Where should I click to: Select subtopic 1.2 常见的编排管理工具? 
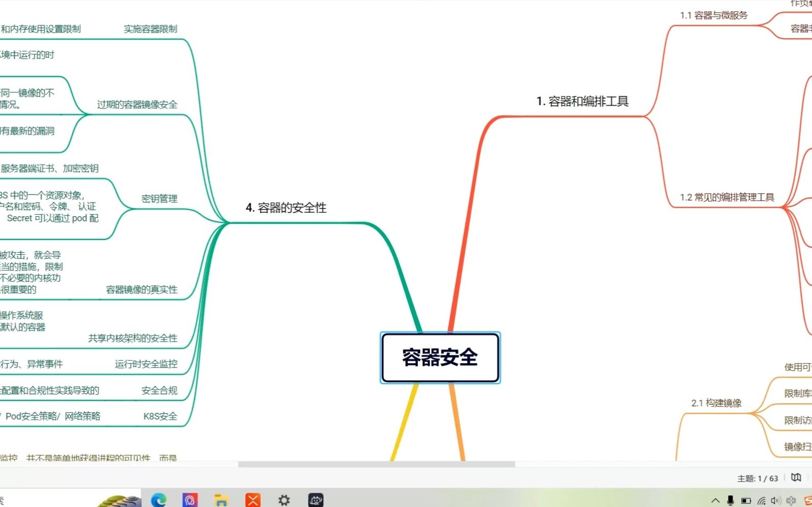tap(727, 197)
